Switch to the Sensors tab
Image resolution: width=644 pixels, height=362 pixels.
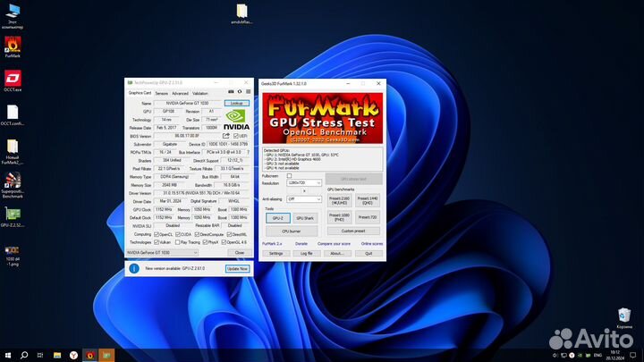[161, 94]
